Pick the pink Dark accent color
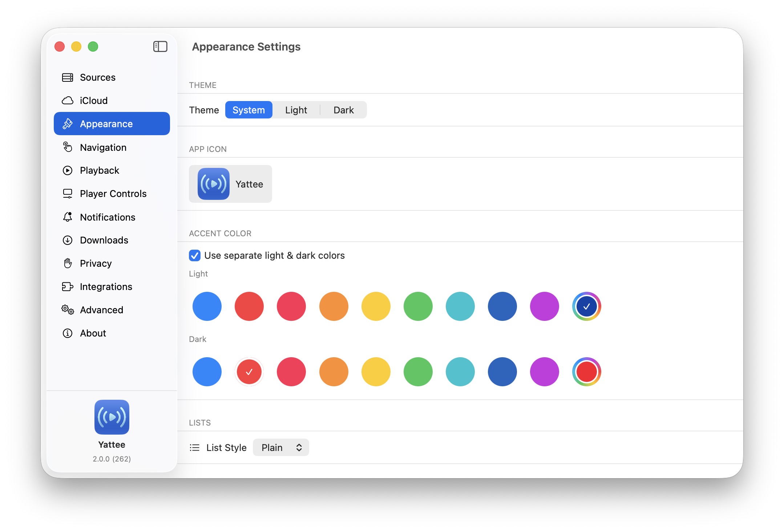The height and width of the screenshot is (532, 784). pos(291,372)
